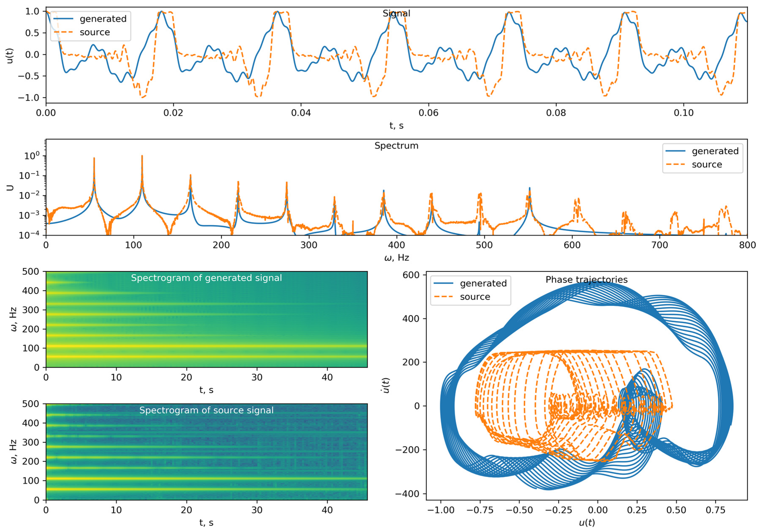The image size is (760, 532).
Task: Click "source" in the Spectrum plot legend
Action: (707, 165)
